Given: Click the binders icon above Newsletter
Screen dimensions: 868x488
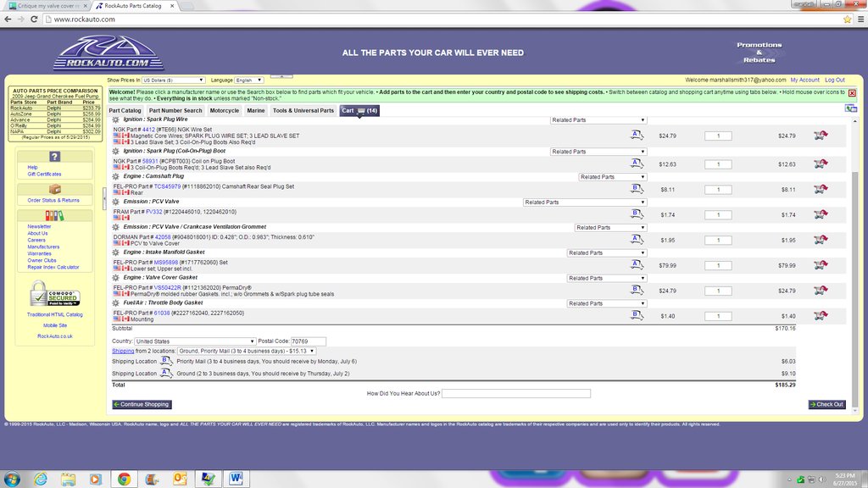Looking at the screenshot, I should (55, 216).
